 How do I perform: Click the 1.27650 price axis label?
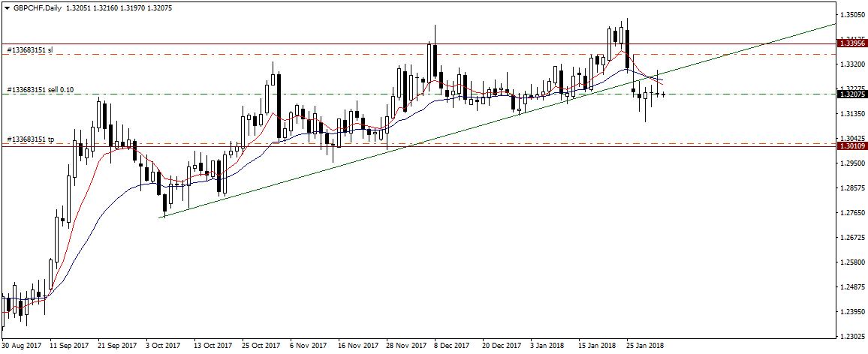[853, 213]
